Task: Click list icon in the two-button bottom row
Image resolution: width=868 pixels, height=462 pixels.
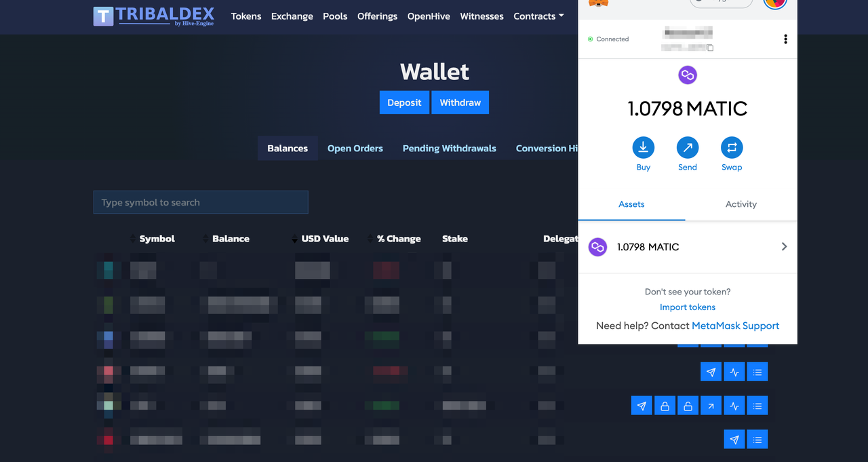Action: 757,440
